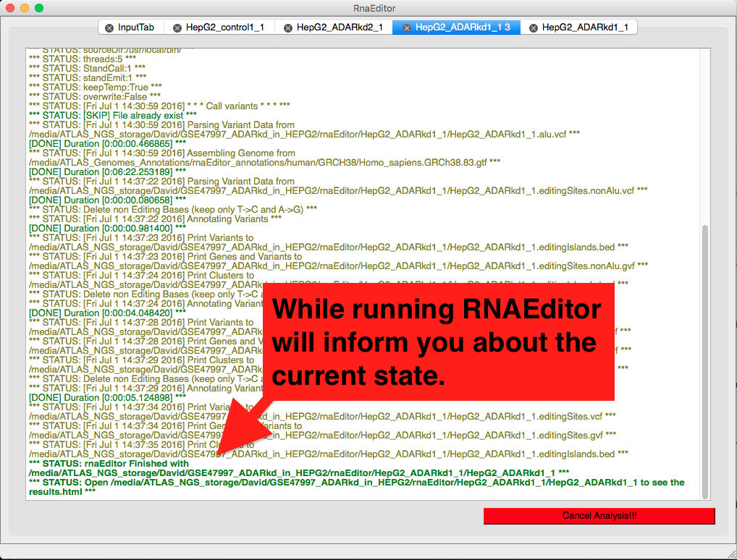Close the active HepG2_ADARkd1_1 3 tab
The height and width of the screenshot is (560, 737).
[x=407, y=28]
